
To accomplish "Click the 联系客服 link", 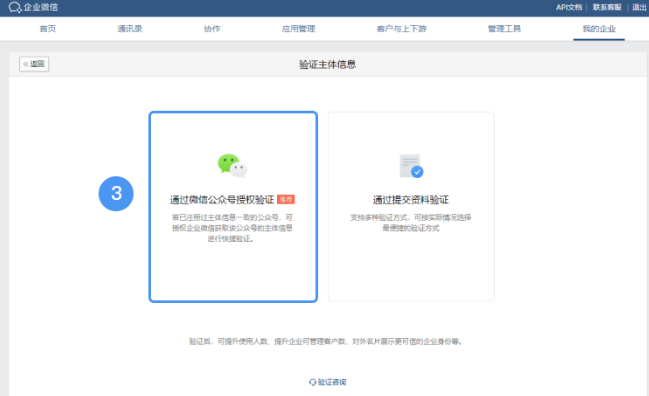I will coord(607,7).
